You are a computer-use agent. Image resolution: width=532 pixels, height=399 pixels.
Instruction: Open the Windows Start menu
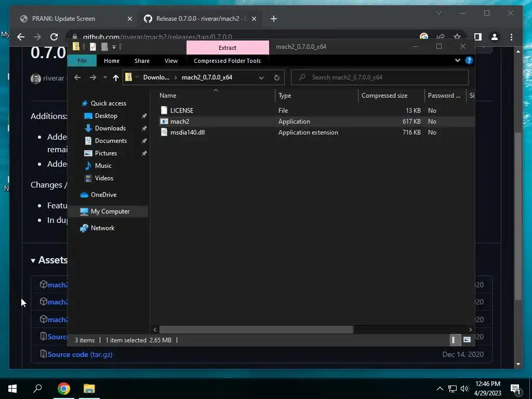(x=12, y=389)
